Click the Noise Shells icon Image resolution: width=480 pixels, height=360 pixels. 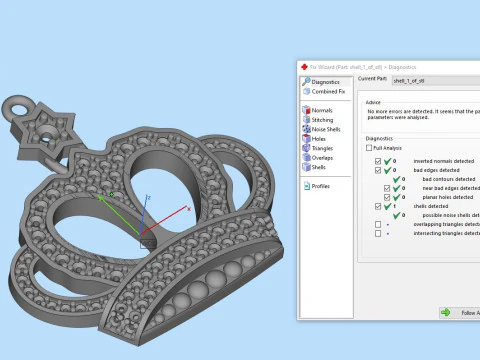tap(306, 129)
